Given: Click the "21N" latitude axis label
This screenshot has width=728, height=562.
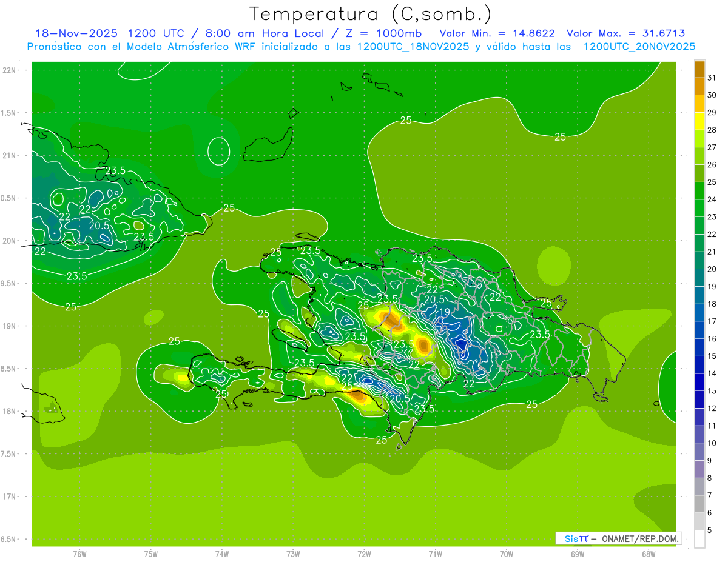Looking at the screenshot, I should pyautogui.click(x=9, y=156).
